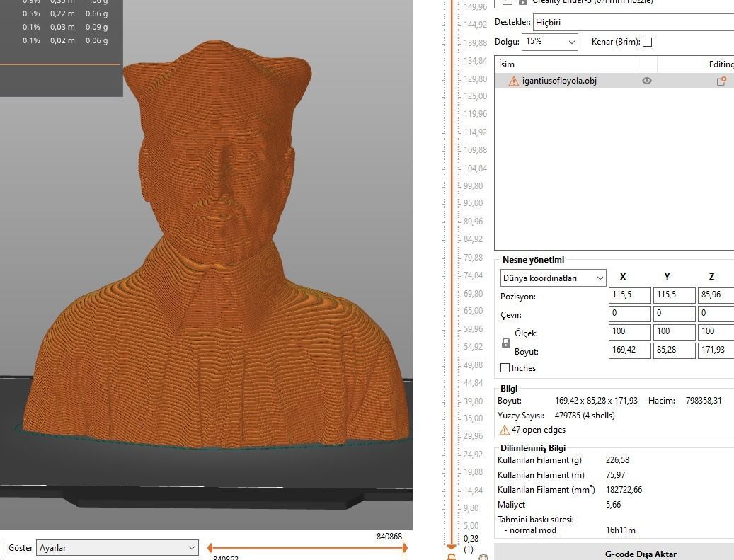This screenshot has width=734, height=560.
Task: Click the warning icon next to 47 open edges
Action: click(x=504, y=430)
